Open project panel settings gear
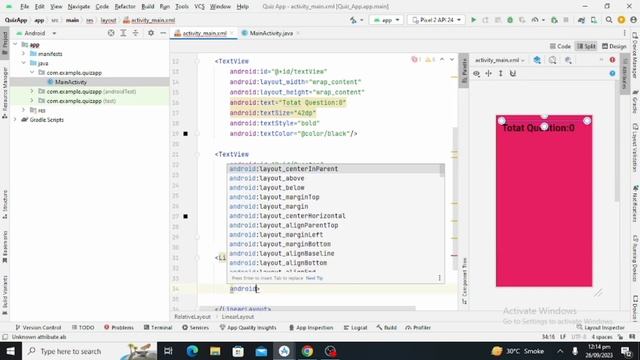The image size is (640, 360). point(151,33)
